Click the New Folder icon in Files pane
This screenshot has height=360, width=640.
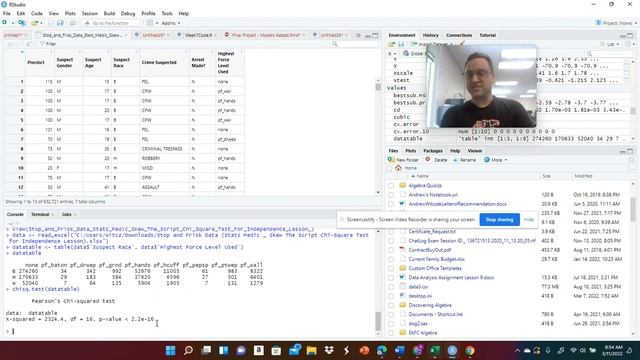click(x=391, y=160)
